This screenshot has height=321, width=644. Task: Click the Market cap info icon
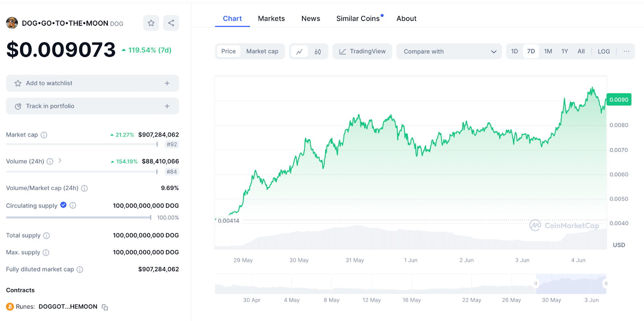[x=44, y=135]
